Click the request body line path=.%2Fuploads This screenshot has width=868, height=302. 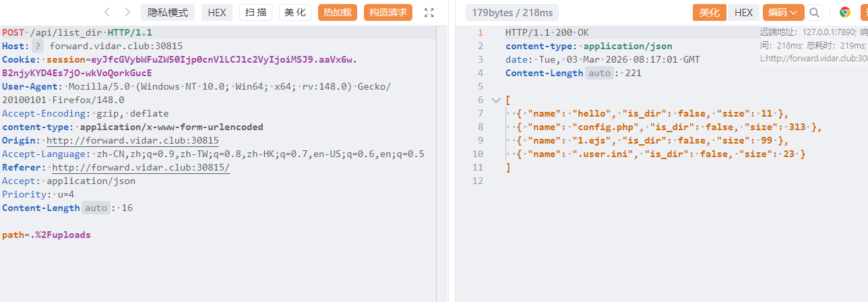click(x=46, y=235)
